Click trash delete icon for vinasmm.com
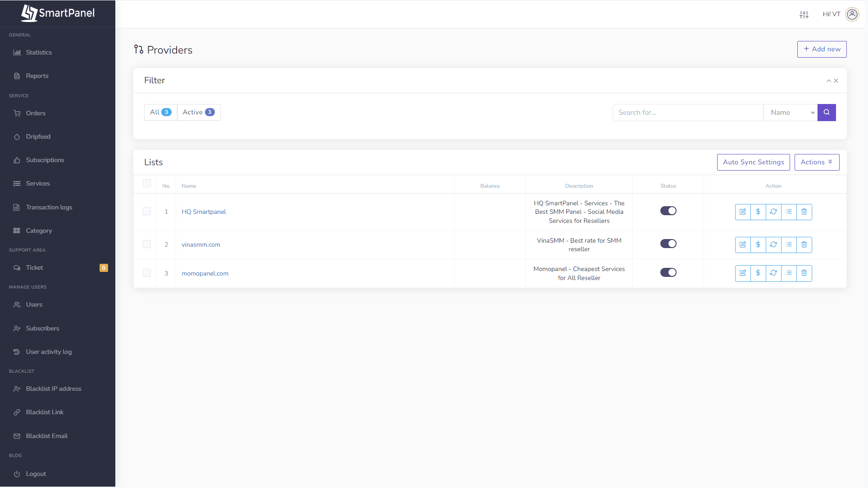The width and height of the screenshot is (868, 488). click(804, 244)
